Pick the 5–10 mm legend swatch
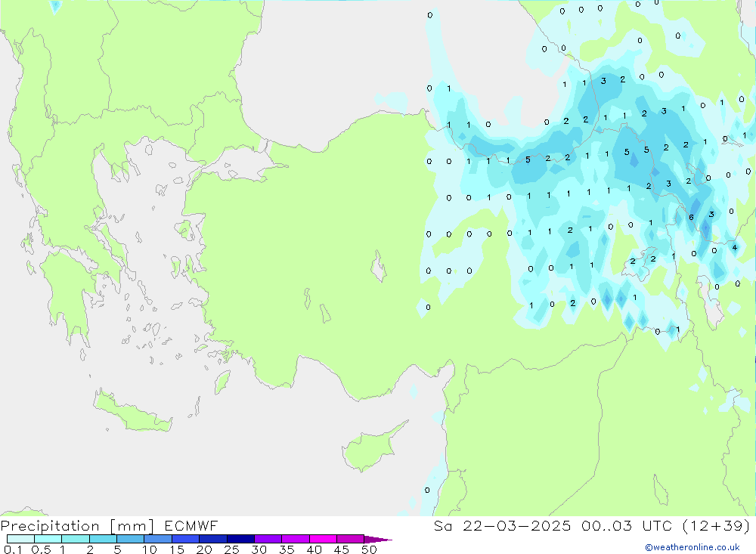Image resolution: width=756 pixels, height=554 pixels. tap(131, 539)
